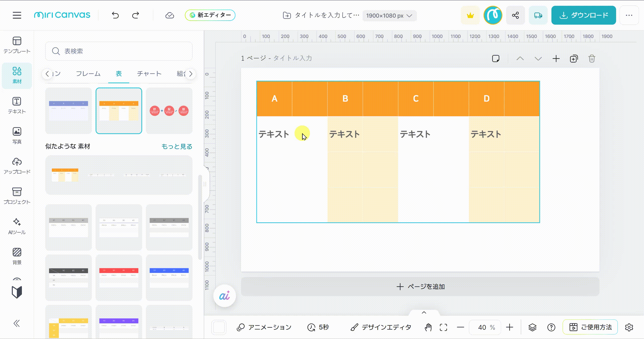Image resolution: width=644 pixels, height=339 pixels.
Task: Open the layers panel icon
Action: [532, 327]
